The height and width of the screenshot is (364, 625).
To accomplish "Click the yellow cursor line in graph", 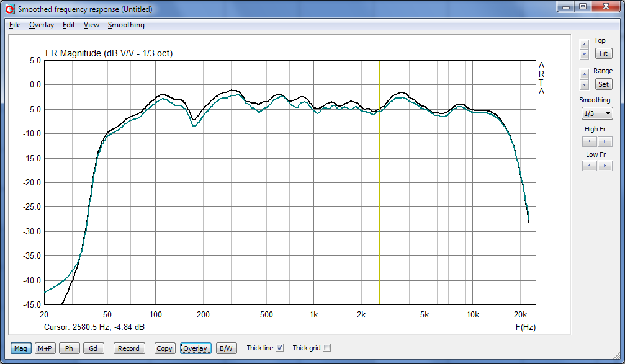I will 379,182.
